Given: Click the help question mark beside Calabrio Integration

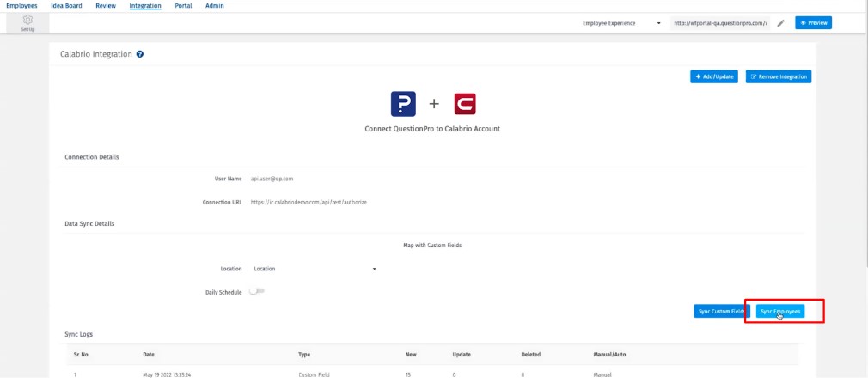Looking at the screenshot, I should pyautogui.click(x=140, y=54).
